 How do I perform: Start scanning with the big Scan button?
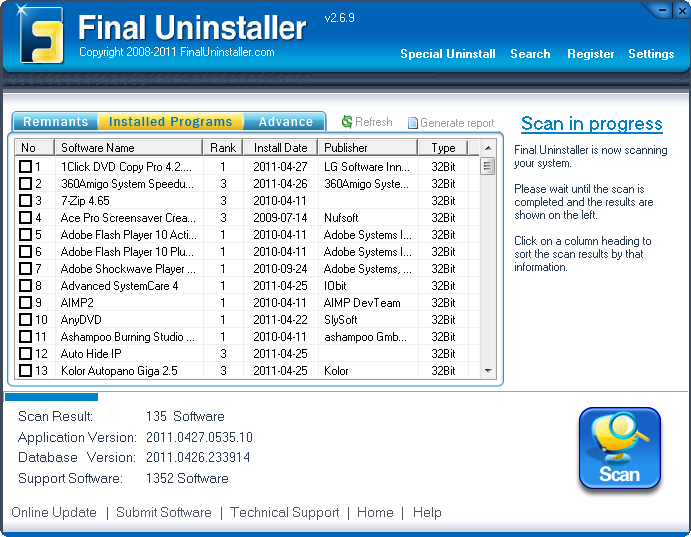(x=620, y=448)
